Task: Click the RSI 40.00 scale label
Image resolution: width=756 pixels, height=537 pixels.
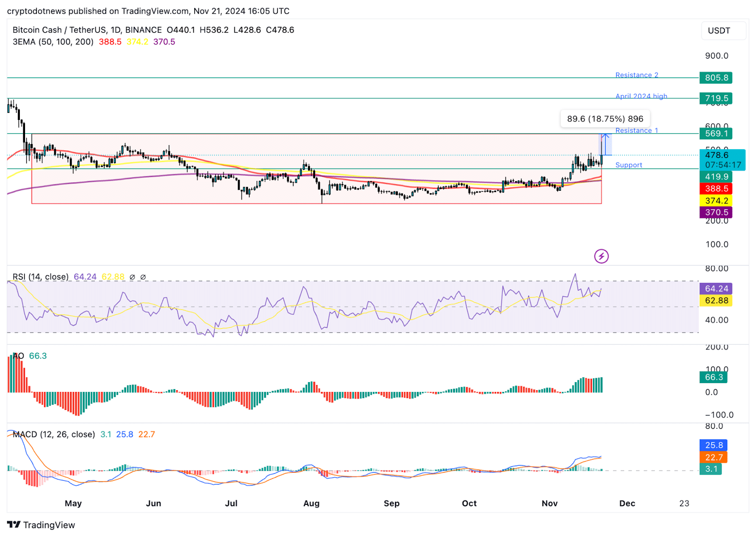Action: (717, 320)
